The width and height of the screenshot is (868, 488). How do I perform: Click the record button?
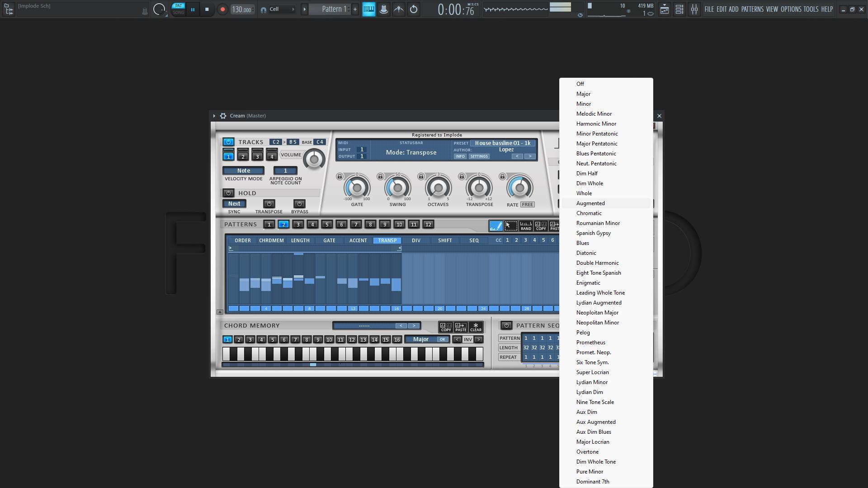coord(222,9)
